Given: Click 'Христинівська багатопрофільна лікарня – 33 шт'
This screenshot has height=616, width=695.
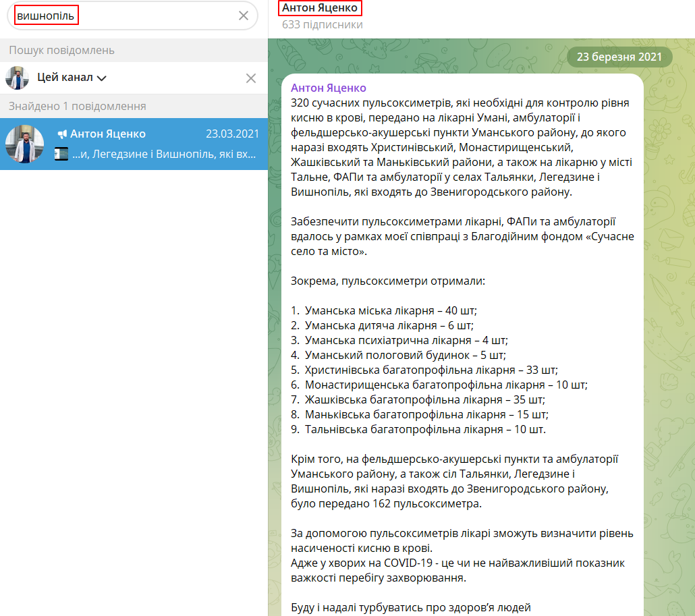Looking at the screenshot, I should (424, 370).
